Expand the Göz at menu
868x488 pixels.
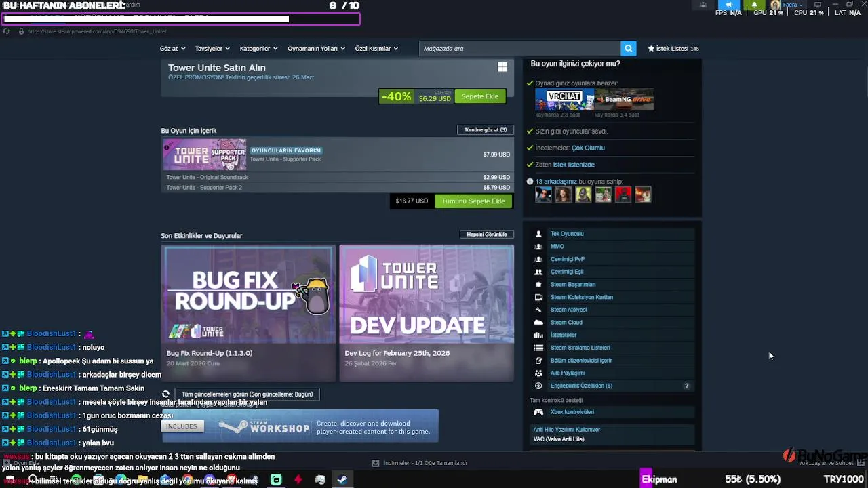pyautogui.click(x=172, y=49)
